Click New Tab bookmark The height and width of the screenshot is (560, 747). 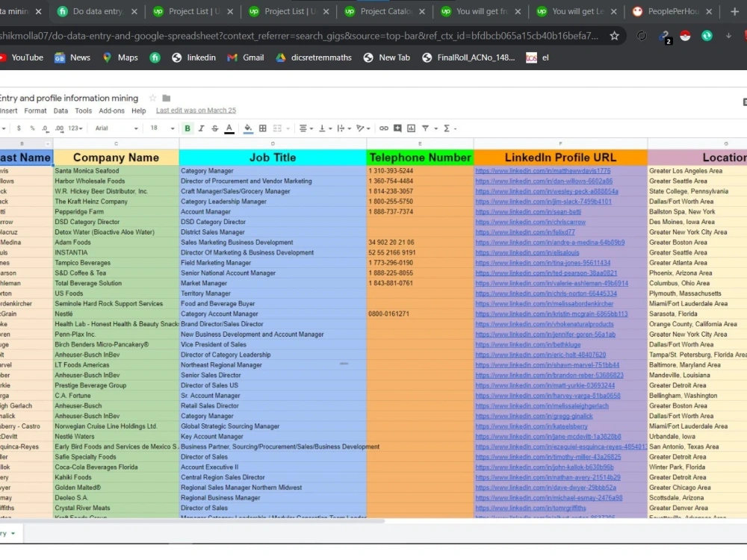tap(386, 57)
